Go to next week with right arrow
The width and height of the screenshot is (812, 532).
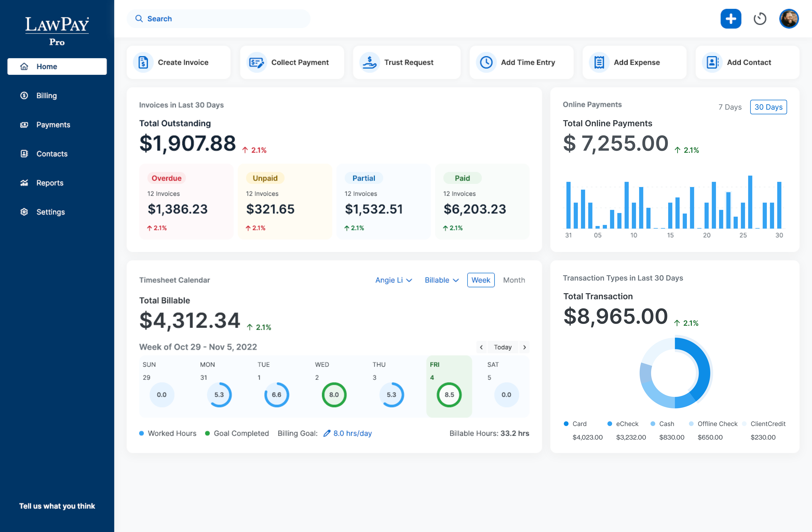524,347
